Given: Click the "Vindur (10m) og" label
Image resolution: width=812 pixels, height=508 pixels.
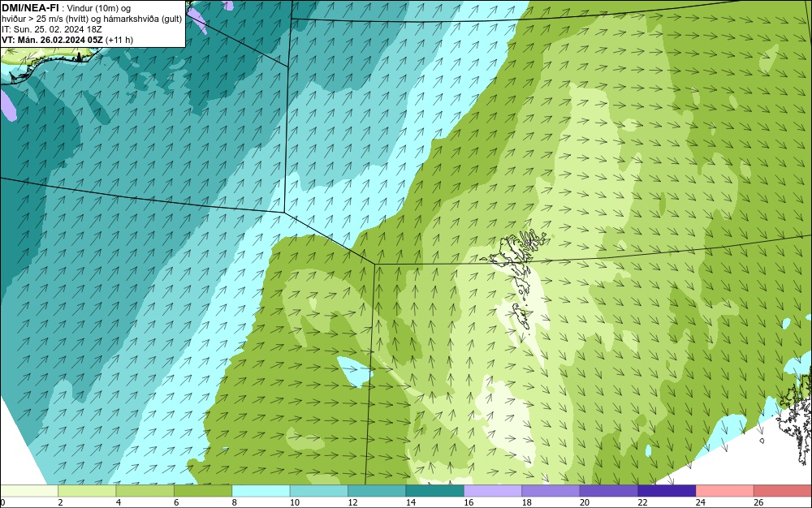Looking at the screenshot, I should (99, 8).
